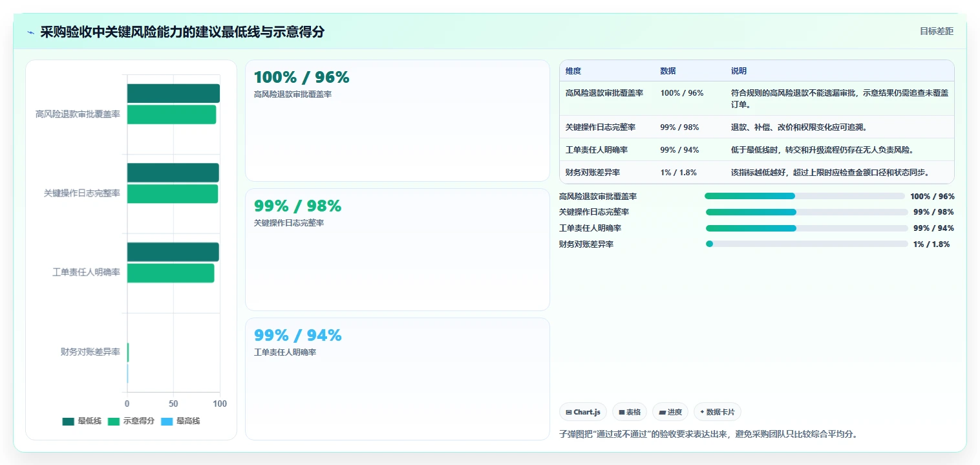Click table cell 财务对账差异率
Viewport: 980px width, 465px height.
point(593,173)
